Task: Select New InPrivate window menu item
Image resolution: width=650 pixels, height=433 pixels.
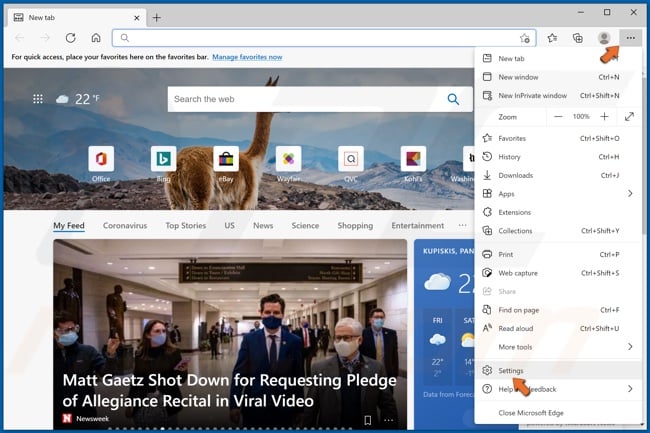Action: (532, 96)
